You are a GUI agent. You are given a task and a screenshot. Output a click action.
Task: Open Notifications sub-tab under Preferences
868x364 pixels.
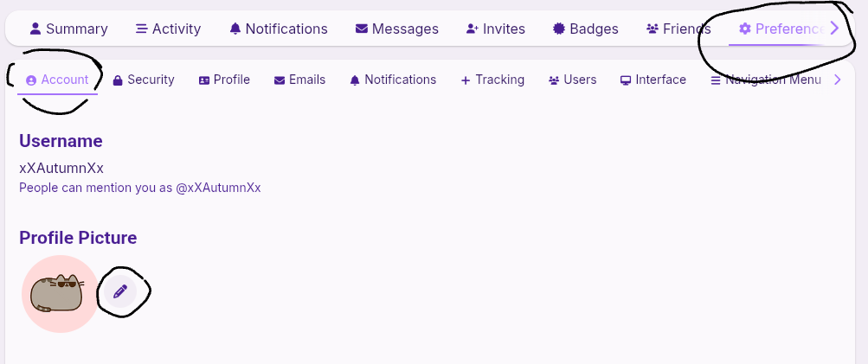point(393,80)
